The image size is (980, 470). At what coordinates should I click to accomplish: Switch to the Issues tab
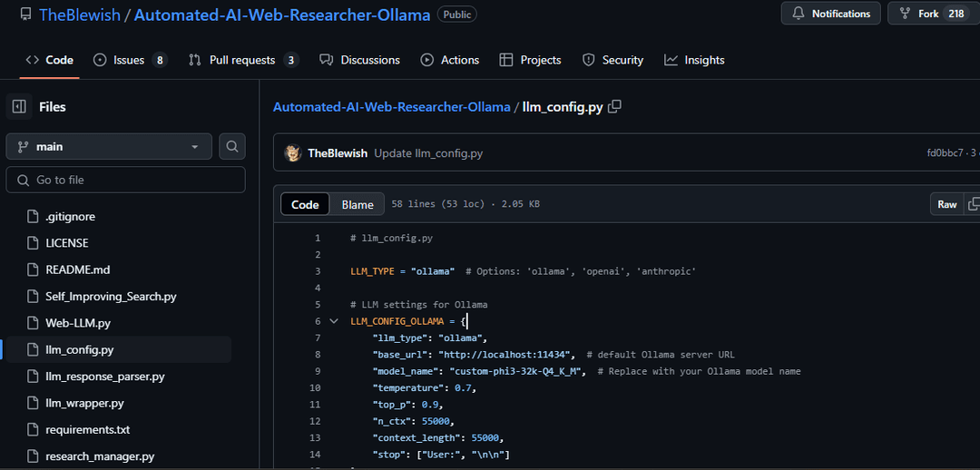pyautogui.click(x=130, y=60)
